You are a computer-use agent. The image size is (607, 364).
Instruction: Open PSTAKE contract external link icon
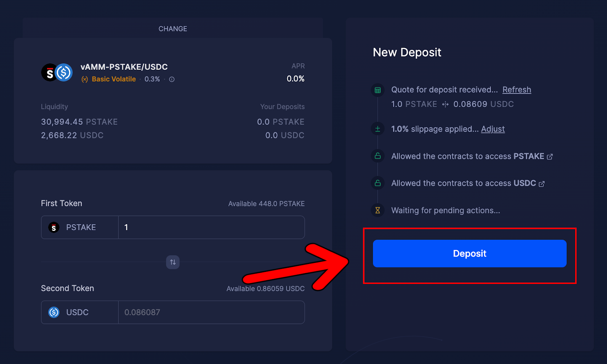[550, 157]
